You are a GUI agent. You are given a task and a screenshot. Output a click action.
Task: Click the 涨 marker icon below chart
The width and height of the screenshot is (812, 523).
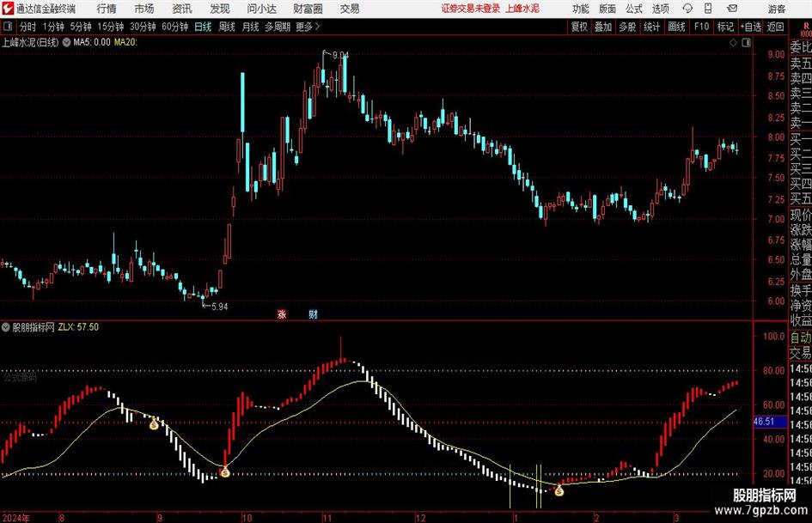282,313
